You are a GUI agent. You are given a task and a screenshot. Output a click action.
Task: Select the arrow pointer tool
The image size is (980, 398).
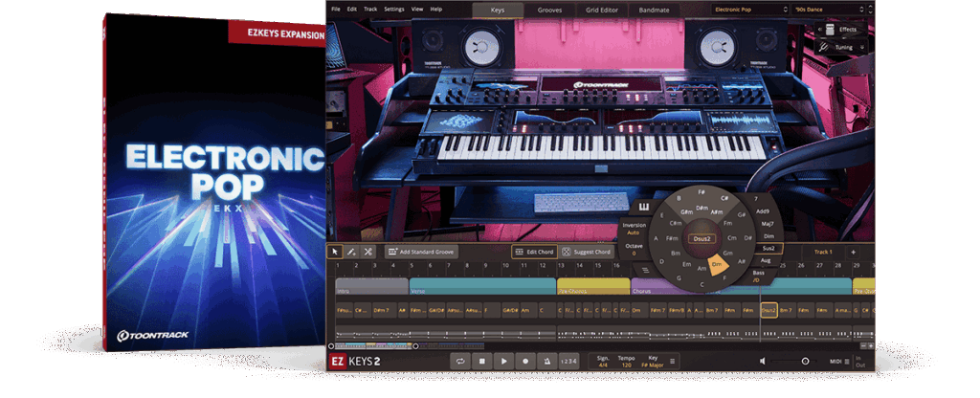pos(335,252)
